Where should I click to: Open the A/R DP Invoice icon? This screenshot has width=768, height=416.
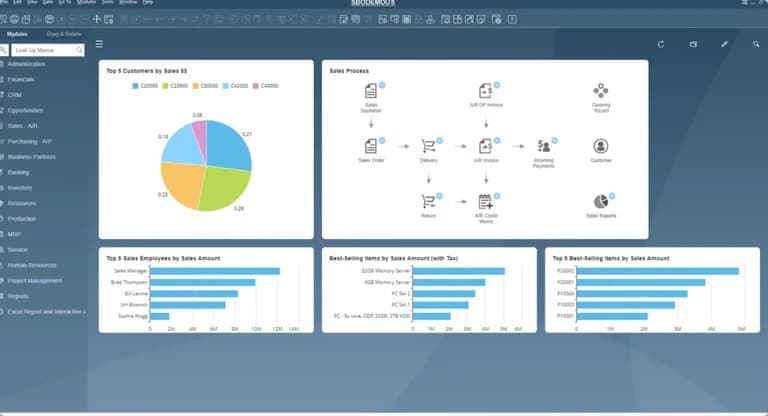tap(485, 91)
